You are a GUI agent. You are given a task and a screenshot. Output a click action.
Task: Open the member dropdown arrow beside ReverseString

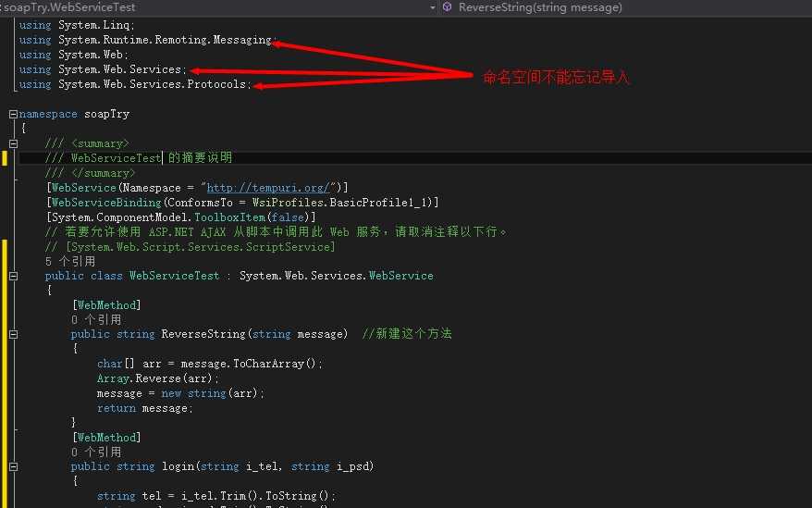(x=433, y=7)
